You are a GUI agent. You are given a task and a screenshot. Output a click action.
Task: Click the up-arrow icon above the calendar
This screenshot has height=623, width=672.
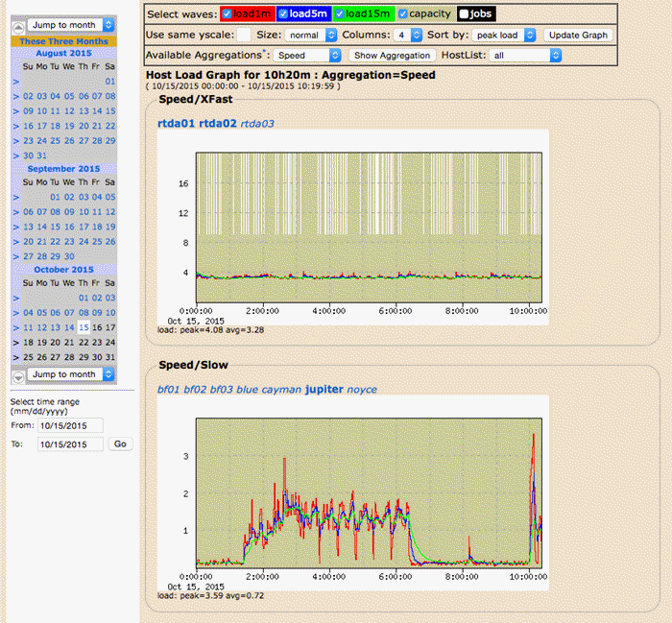point(16,27)
